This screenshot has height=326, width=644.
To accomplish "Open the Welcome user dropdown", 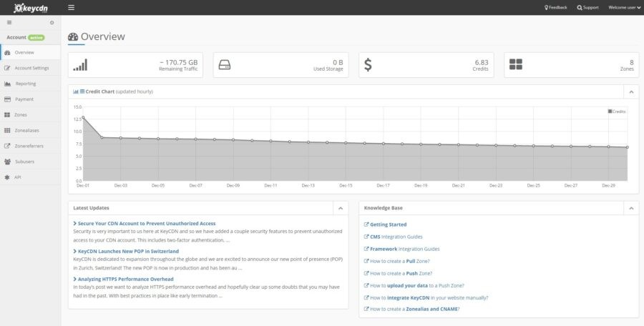I will (624, 7).
